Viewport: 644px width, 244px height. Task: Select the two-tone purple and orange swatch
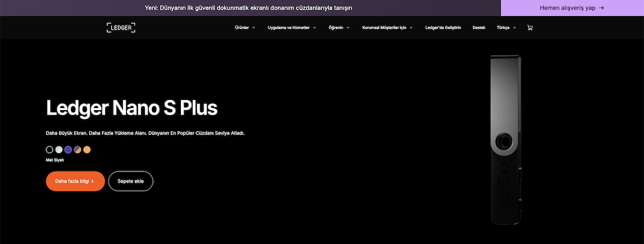pos(78,149)
